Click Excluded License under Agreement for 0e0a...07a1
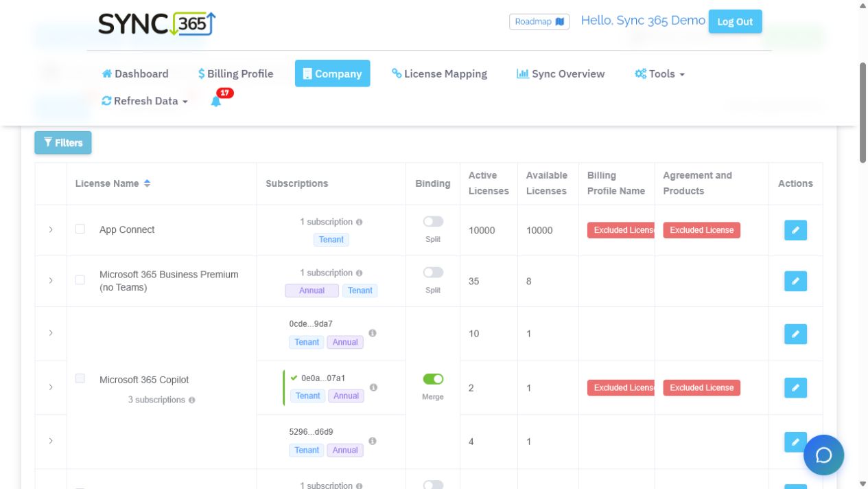The width and height of the screenshot is (868, 489). pyautogui.click(x=701, y=387)
